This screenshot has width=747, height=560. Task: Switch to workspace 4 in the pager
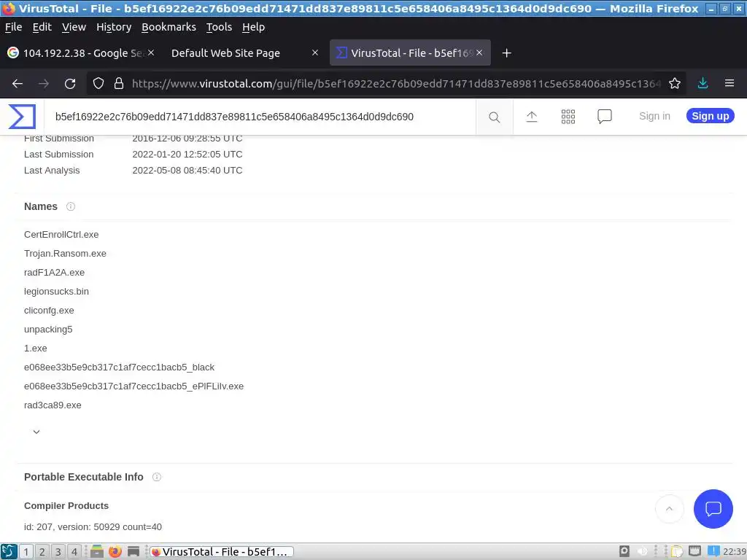click(74, 551)
